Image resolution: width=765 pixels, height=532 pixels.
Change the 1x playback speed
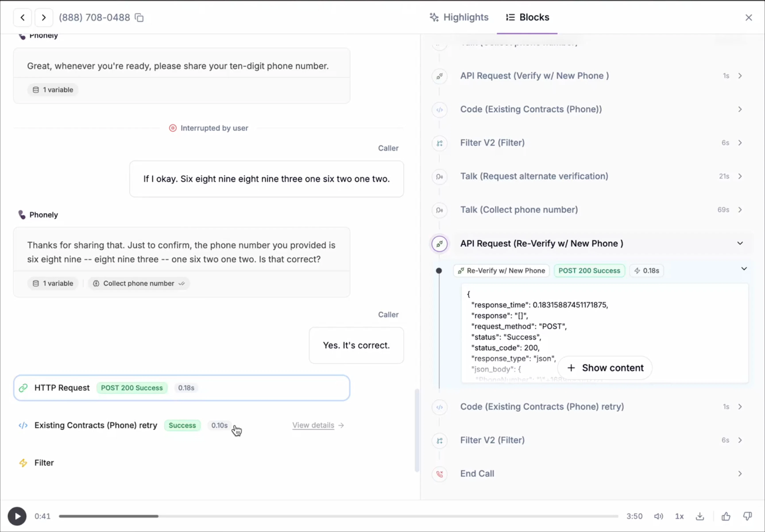point(679,516)
